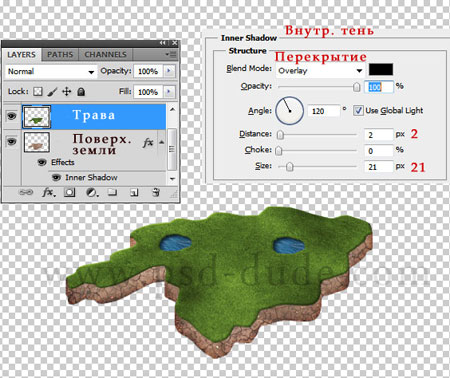Open the layer blend mode Normal dropdown
The width and height of the screenshot is (450, 378).
click(51, 71)
